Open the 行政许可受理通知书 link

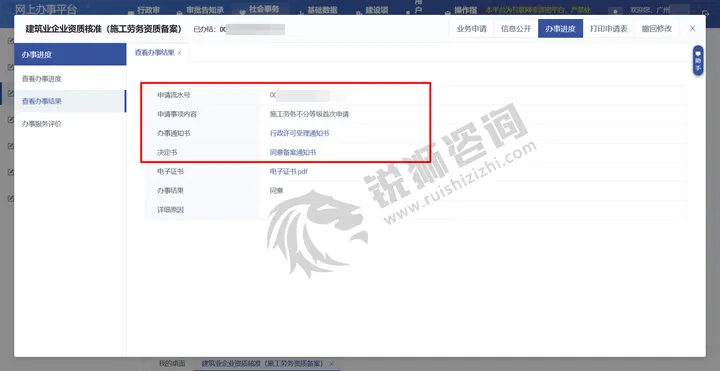299,133
